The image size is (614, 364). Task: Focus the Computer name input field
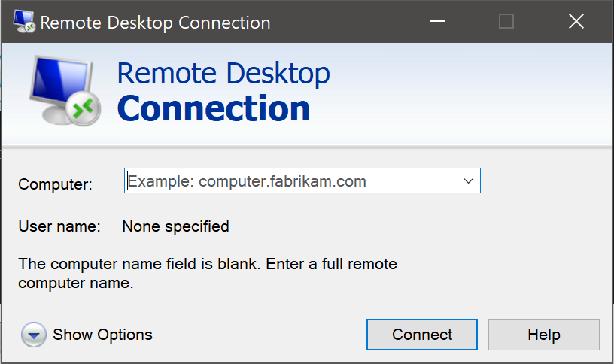point(290,181)
